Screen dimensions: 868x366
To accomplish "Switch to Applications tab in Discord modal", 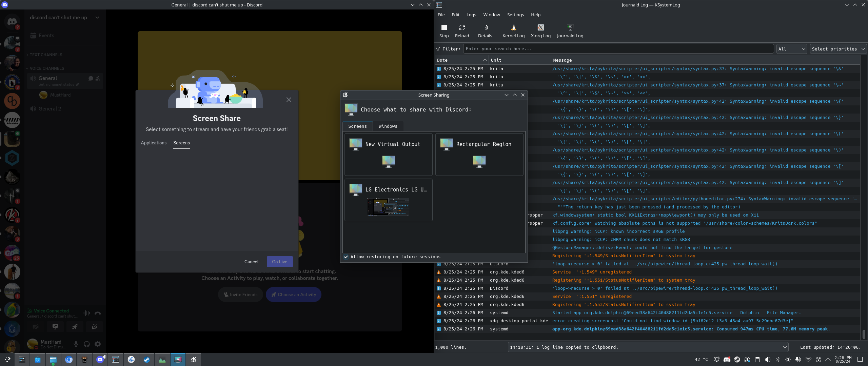I will point(154,143).
